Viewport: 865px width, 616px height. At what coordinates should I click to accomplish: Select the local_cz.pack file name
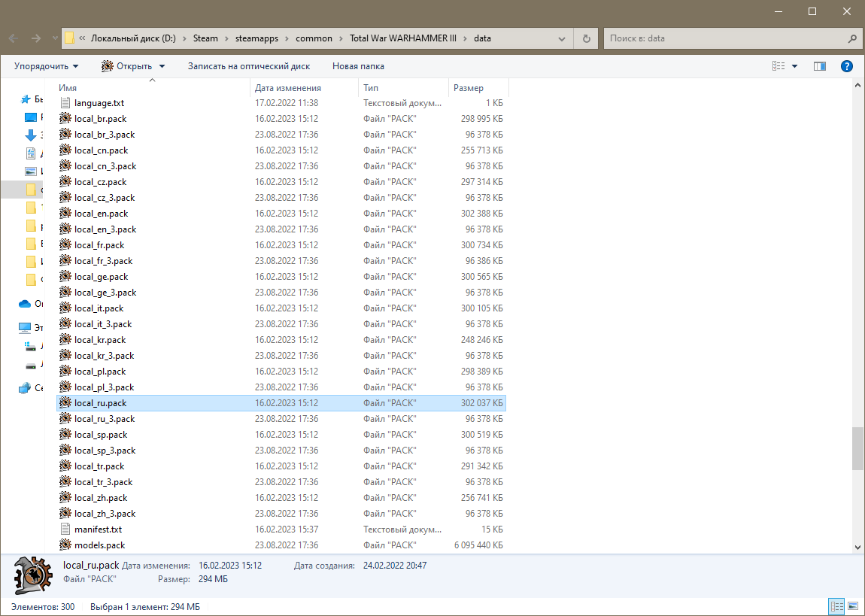click(100, 182)
